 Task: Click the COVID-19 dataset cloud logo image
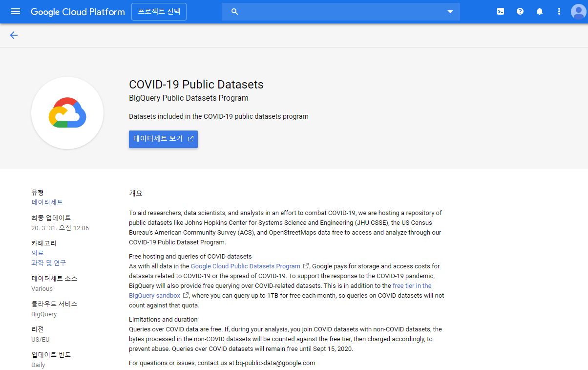[67, 112]
